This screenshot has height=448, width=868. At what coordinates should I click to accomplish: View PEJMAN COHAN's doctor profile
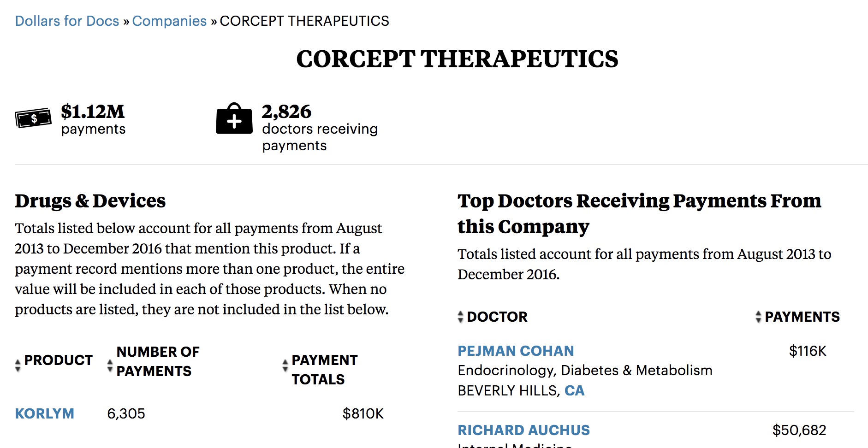point(516,351)
